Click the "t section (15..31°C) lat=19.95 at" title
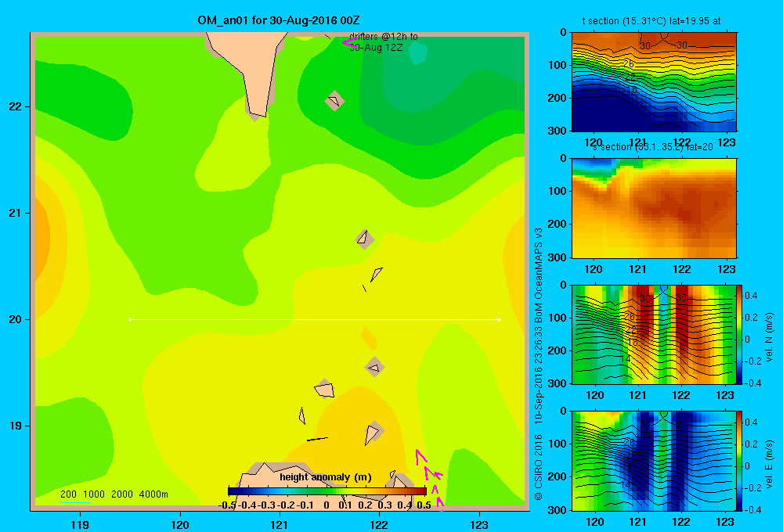Screen dimensions: 783x532 (x=651, y=21)
